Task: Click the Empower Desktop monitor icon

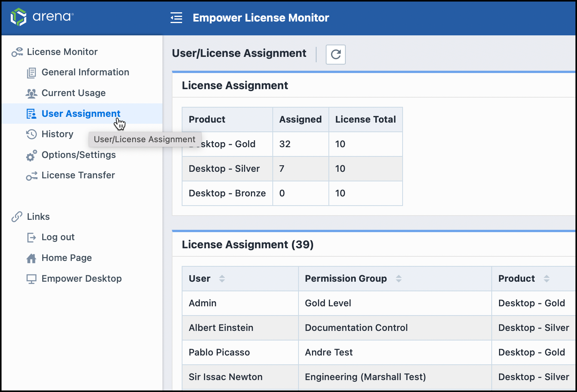Action: (x=31, y=279)
